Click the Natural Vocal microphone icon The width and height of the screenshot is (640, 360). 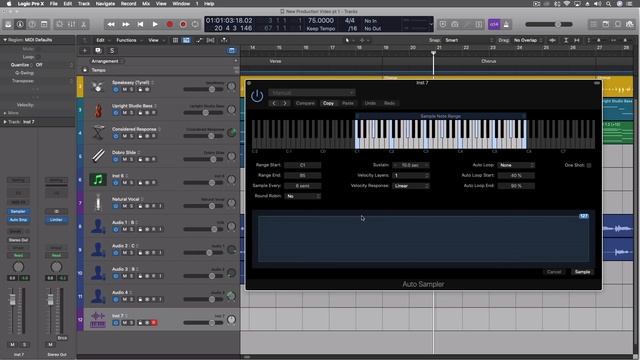point(98,203)
